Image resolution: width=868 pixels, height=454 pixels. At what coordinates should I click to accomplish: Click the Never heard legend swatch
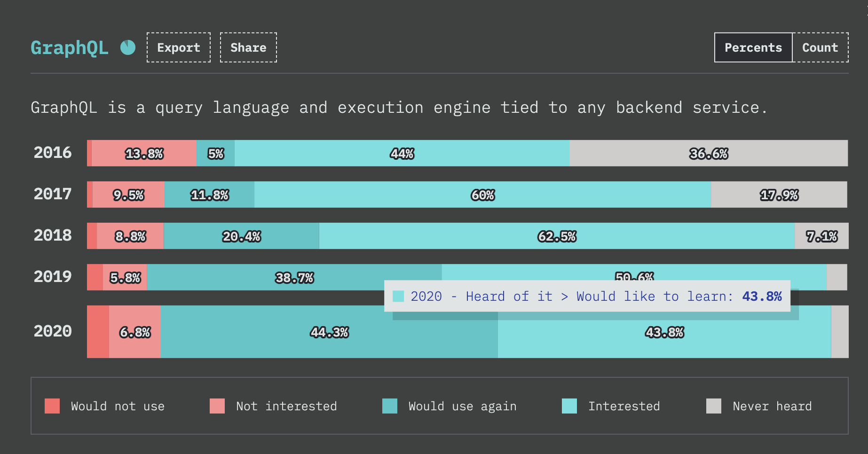[714, 406]
